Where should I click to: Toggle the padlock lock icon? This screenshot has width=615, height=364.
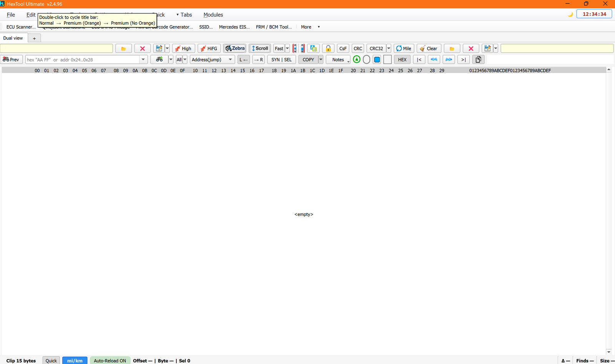pos(328,48)
